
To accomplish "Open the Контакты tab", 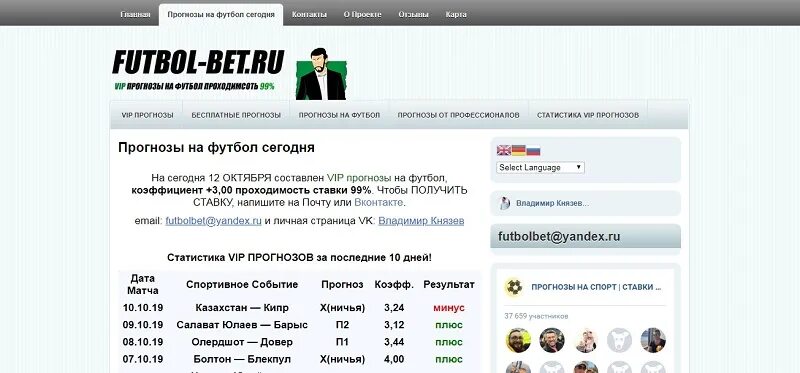I will point(309,14).
